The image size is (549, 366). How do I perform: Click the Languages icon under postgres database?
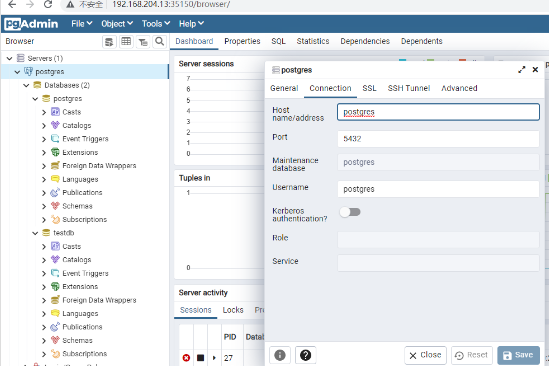pos(55,179)
